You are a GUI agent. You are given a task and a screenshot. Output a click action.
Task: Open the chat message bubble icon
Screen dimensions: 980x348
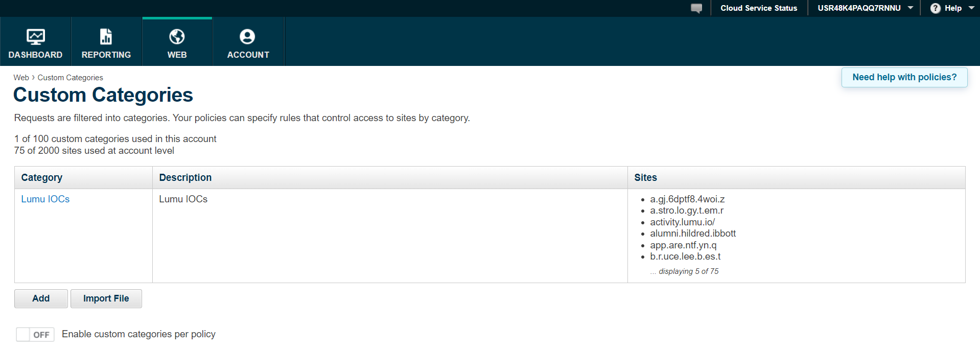click(696, 8)
